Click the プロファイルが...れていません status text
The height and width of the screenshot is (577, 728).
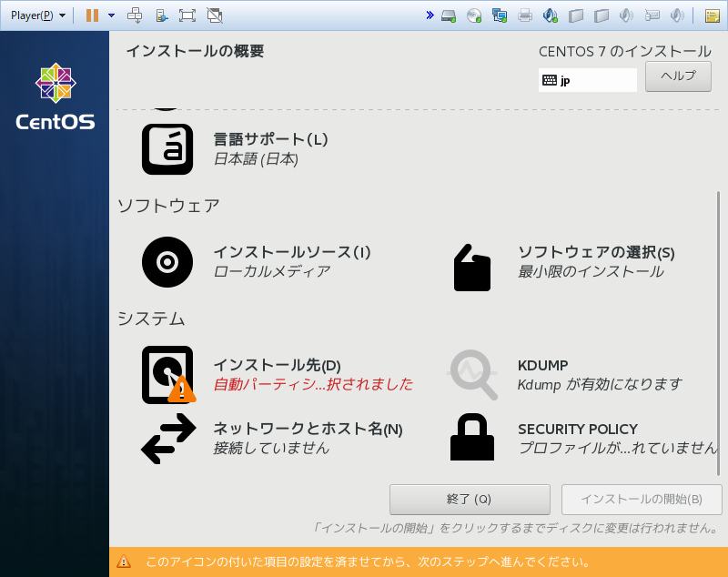tap(618, 448)
